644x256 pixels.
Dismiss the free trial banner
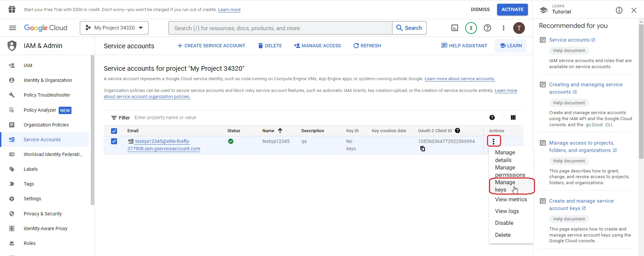tap(480, 9)
